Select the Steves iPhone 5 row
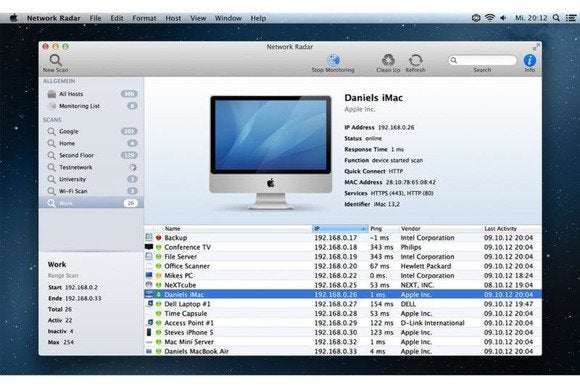 [x=343, y=333]
